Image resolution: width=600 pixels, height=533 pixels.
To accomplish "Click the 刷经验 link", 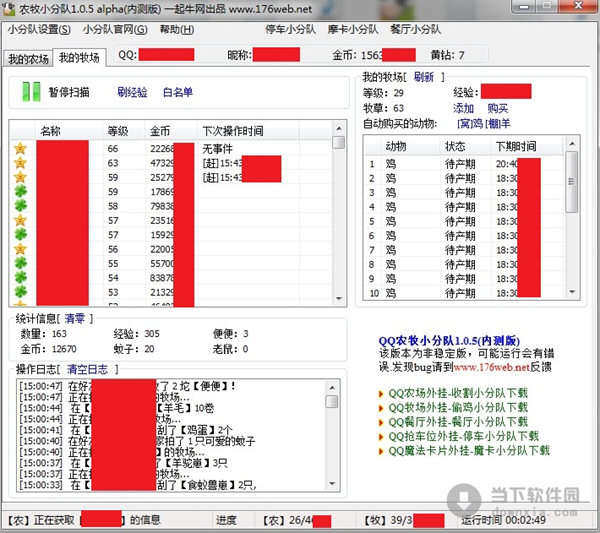I will [x=132, y=92].
